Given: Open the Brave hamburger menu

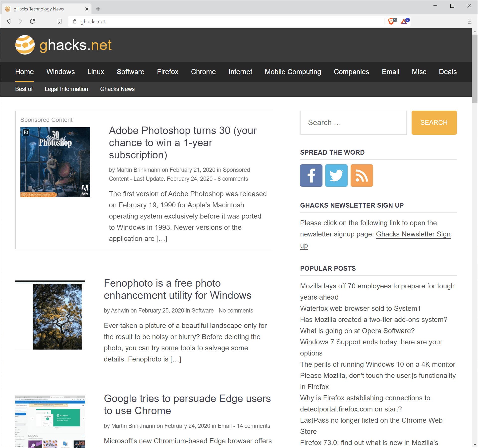Looking at the screenshot, I should point(469,21).
